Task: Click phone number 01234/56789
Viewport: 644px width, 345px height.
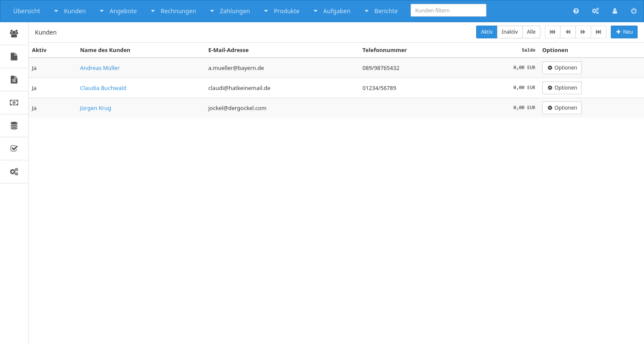Action: [x=379, y=88]
